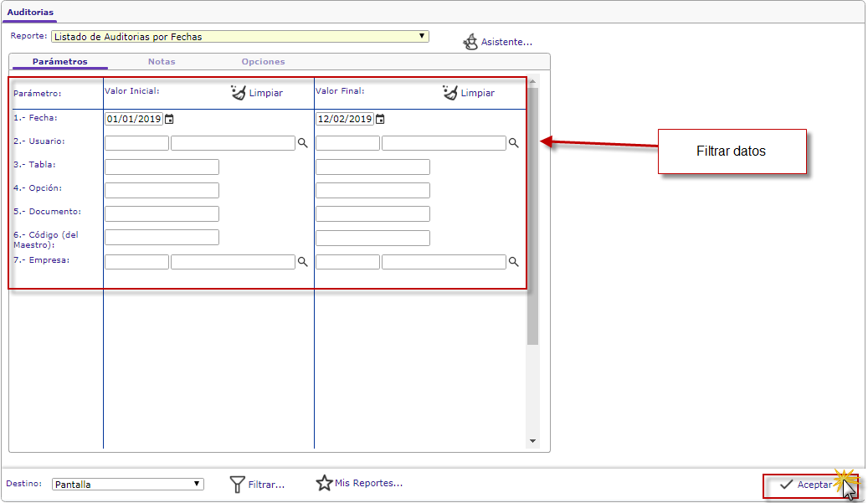Search initial Usuario with magnifier icon
Screen dimensions: 868x503
point(303,143)
